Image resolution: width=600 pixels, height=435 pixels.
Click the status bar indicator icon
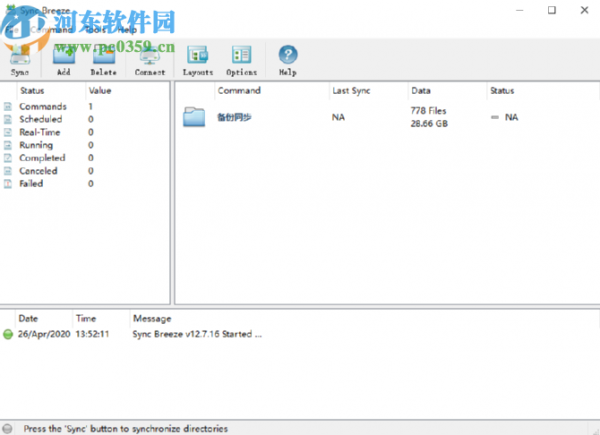click(7, 428)
